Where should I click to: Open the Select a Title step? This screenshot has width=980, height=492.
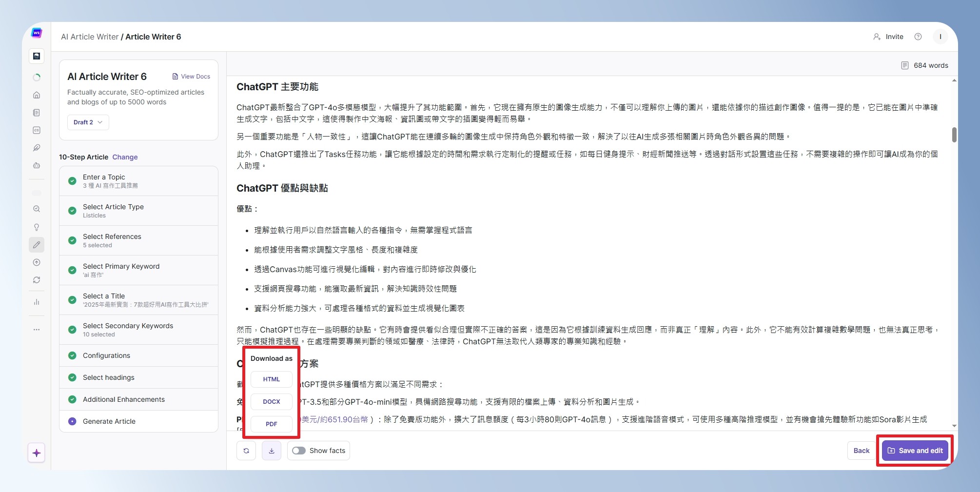[x=138, y=300]
